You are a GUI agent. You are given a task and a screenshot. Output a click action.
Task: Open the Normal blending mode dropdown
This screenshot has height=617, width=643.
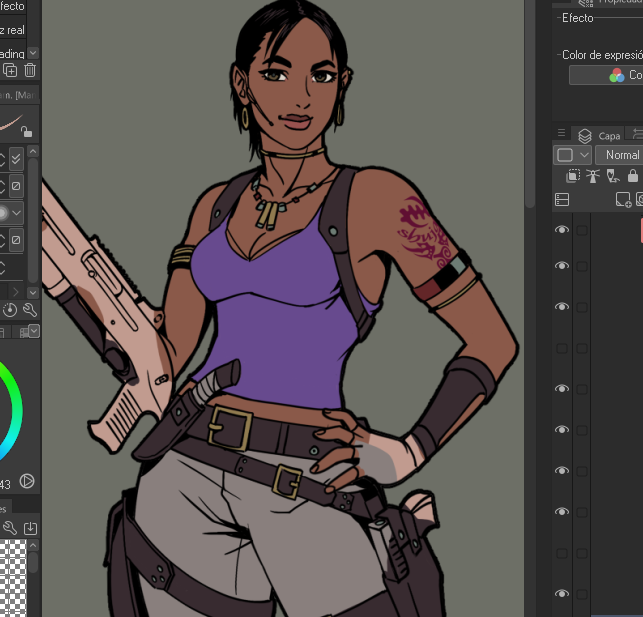tap(619, 155)
